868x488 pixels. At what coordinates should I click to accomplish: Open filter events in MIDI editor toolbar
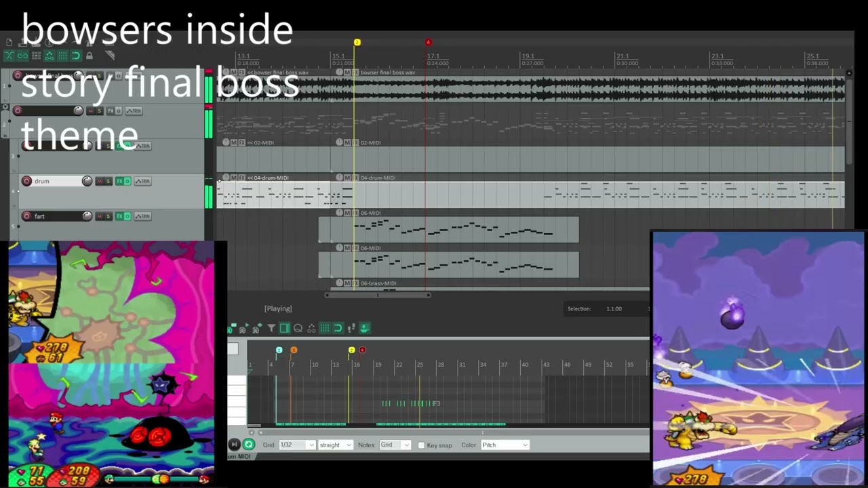271,328
